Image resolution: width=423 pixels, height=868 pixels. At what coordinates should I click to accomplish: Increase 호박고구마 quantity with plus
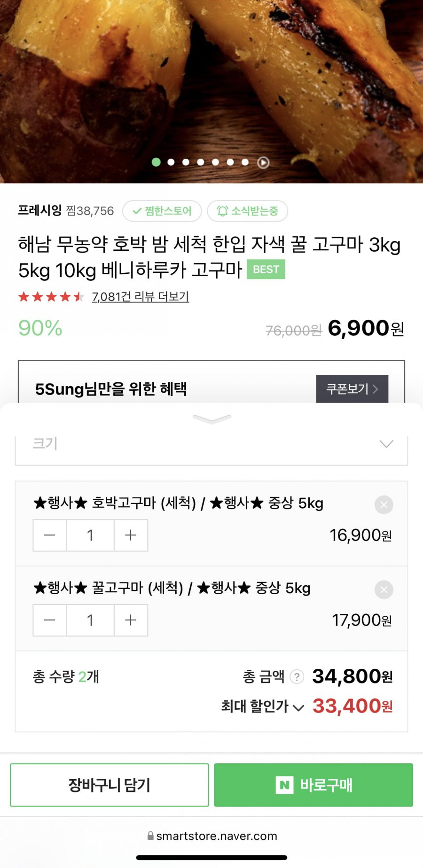pyautogui.click(x=131, y=535)
